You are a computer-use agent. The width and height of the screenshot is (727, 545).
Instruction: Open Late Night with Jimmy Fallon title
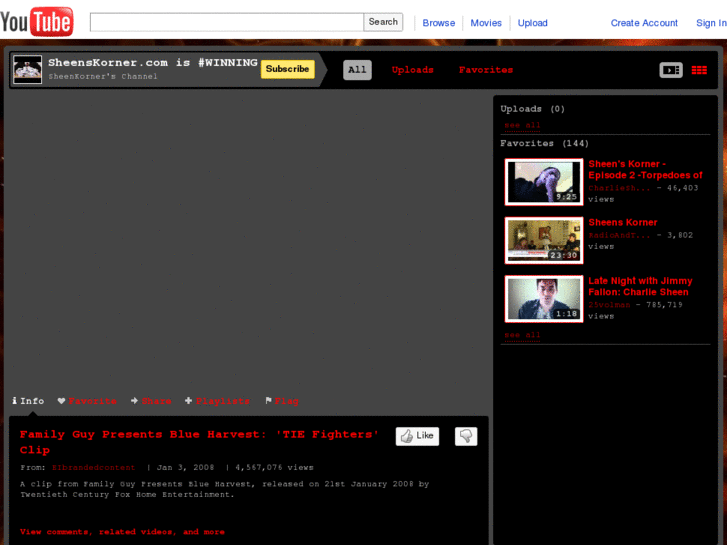point(640,286)
